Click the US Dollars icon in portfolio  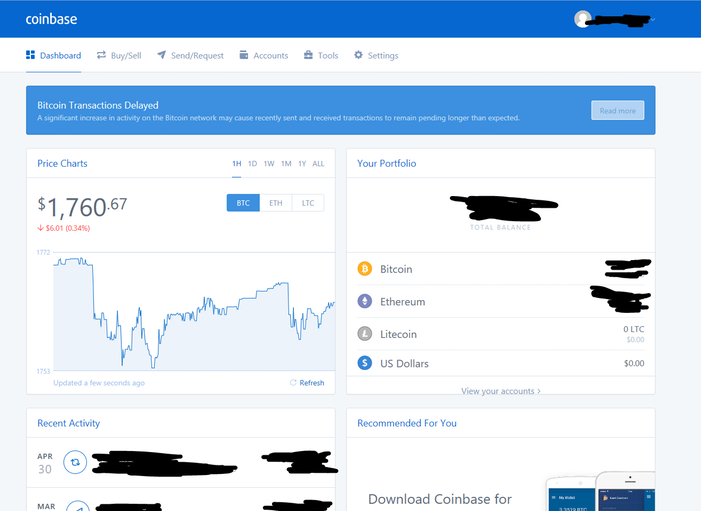coord(364,363)
